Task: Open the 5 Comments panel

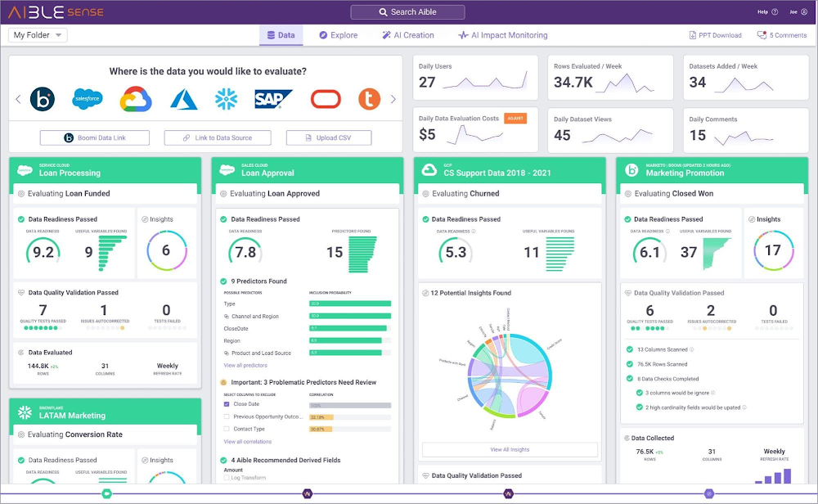Action: 782,35
